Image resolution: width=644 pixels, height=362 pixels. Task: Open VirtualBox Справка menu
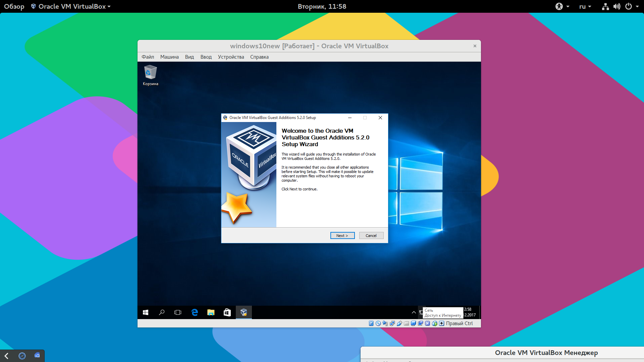(259, 57)
